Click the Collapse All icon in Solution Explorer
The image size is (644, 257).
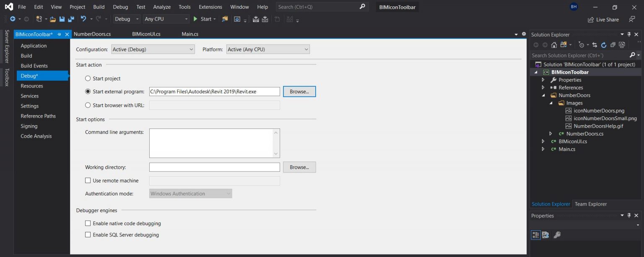pyautogui.click(x=613, y=45)
